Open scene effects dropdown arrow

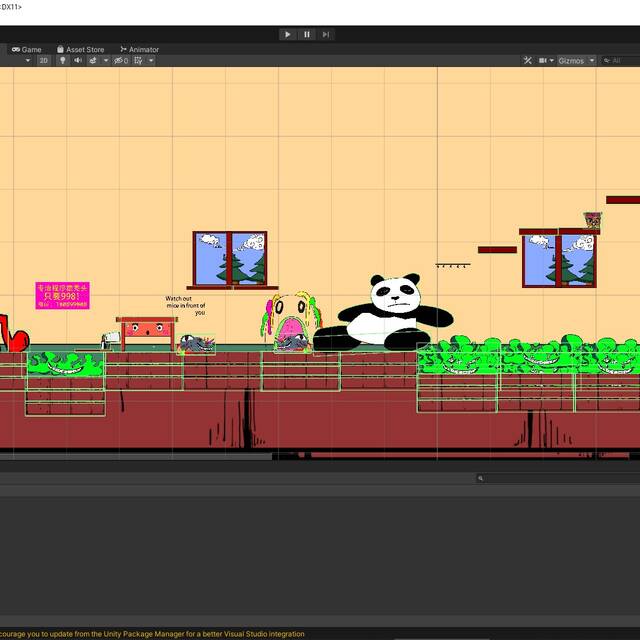[x=105, y=60]
